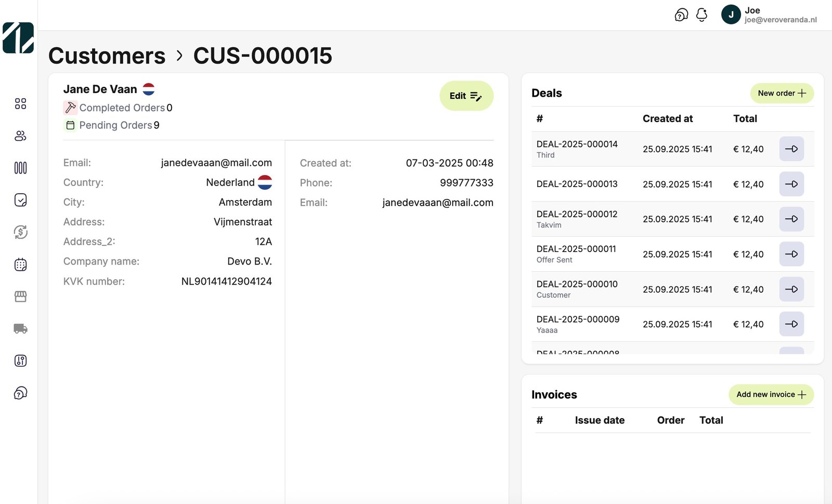Screen dimensions: 832x504
Task: Open the help chat icon in header
Action: click(x=681, y=15)
